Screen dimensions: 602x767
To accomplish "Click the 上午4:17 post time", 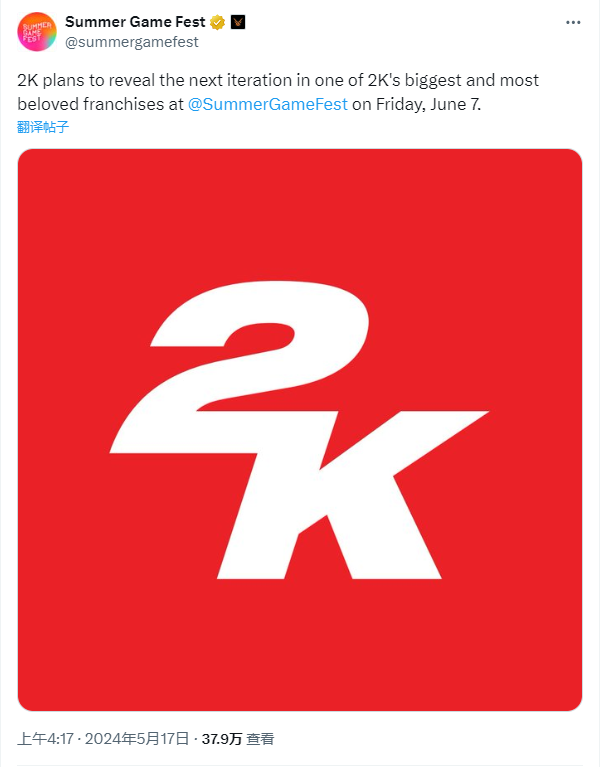I will pos(45,739).
